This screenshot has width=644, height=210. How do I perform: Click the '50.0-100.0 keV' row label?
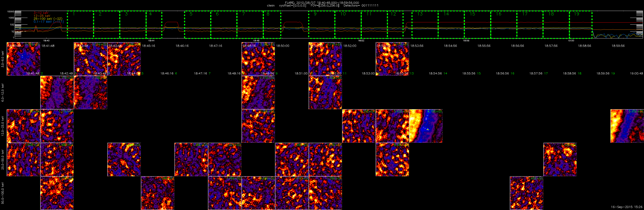3,193
